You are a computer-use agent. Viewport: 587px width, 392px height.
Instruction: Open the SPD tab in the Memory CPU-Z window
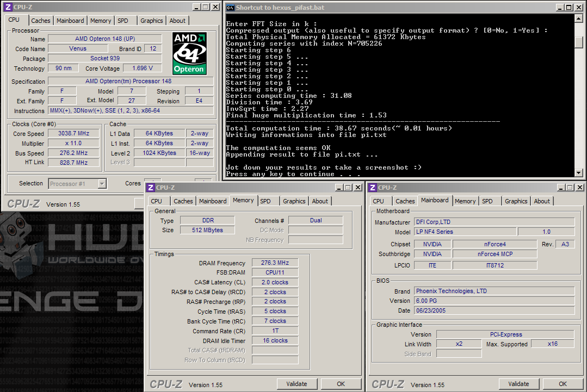pos(265,201)
